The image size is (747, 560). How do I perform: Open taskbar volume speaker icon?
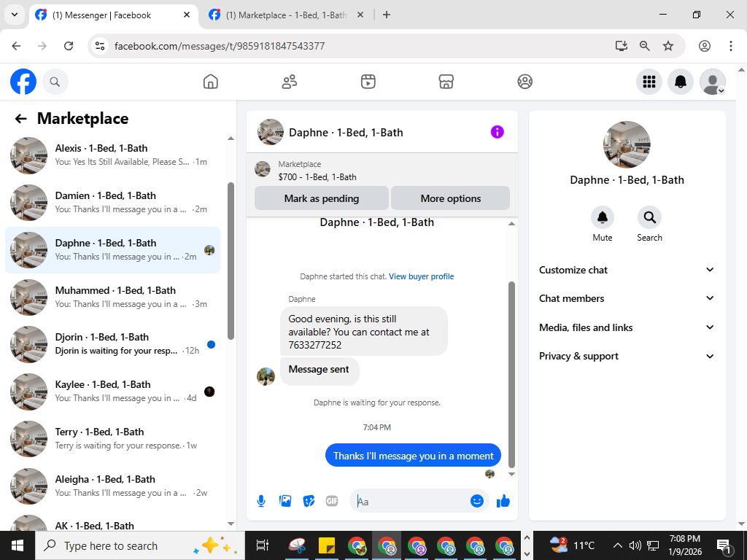point(635,545)
